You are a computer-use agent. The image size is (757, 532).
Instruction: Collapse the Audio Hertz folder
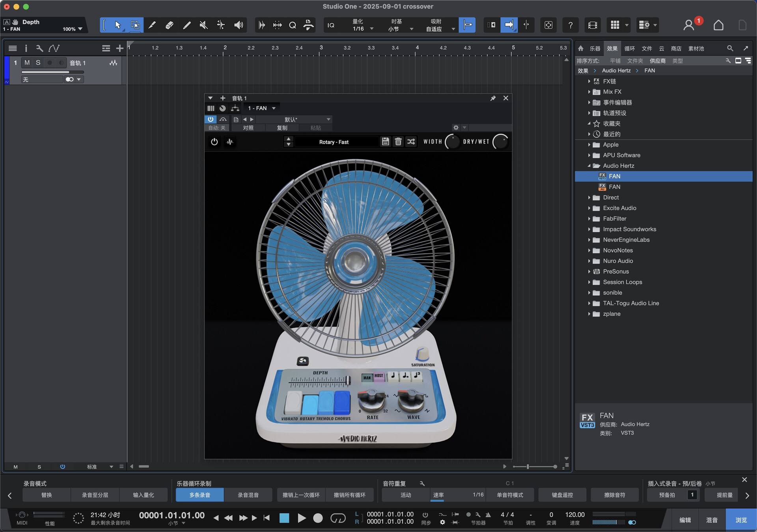click(589, 166)
